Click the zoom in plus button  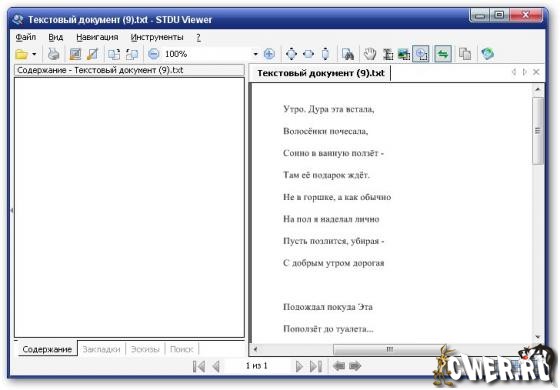269,54
